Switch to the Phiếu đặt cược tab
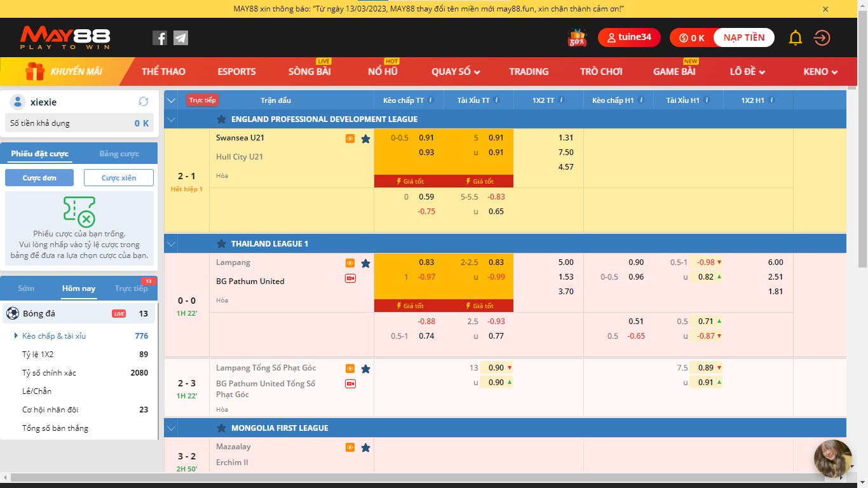The height and width of the screenshot is (488, 868). tap(39, 154)
